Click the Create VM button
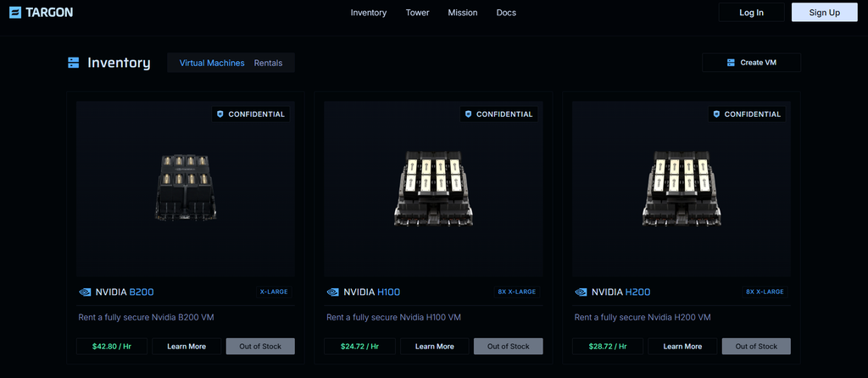Image resolution: width=868 pixels, height=378 pixels. pyautogui.click(x=751, y=63)
